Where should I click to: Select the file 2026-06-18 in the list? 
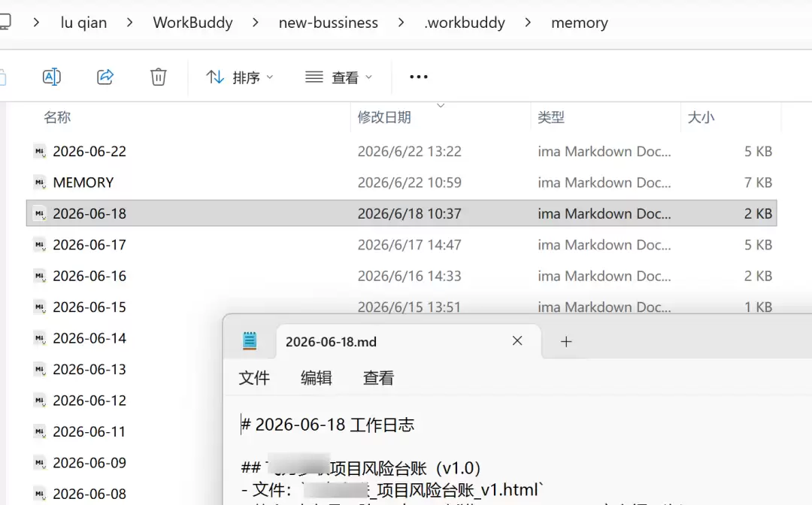click(401, 213)
